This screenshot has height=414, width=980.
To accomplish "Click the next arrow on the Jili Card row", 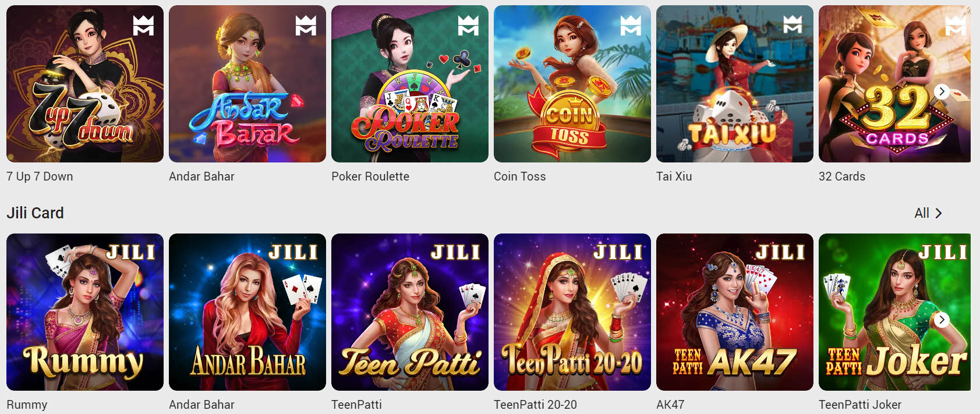I will click(942, 320).
